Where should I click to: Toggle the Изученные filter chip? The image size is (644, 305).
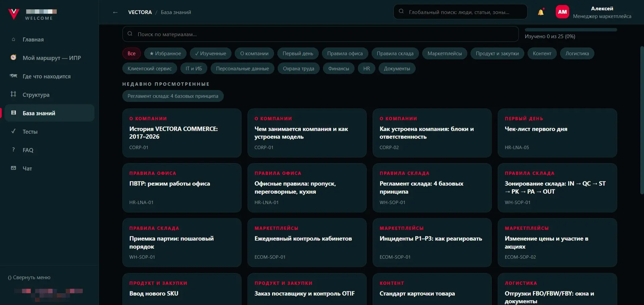[x=211, y=53]
